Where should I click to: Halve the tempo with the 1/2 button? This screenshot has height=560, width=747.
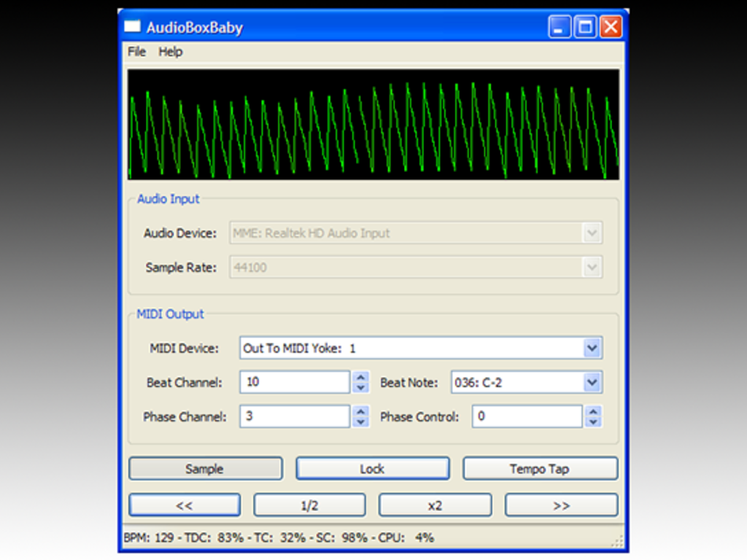coord(309,505)
